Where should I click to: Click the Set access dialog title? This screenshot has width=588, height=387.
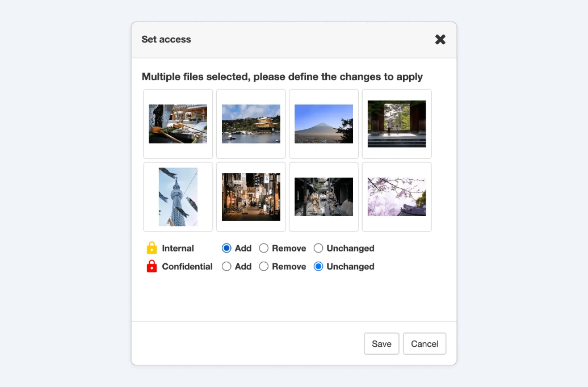[x=166, y=39]
